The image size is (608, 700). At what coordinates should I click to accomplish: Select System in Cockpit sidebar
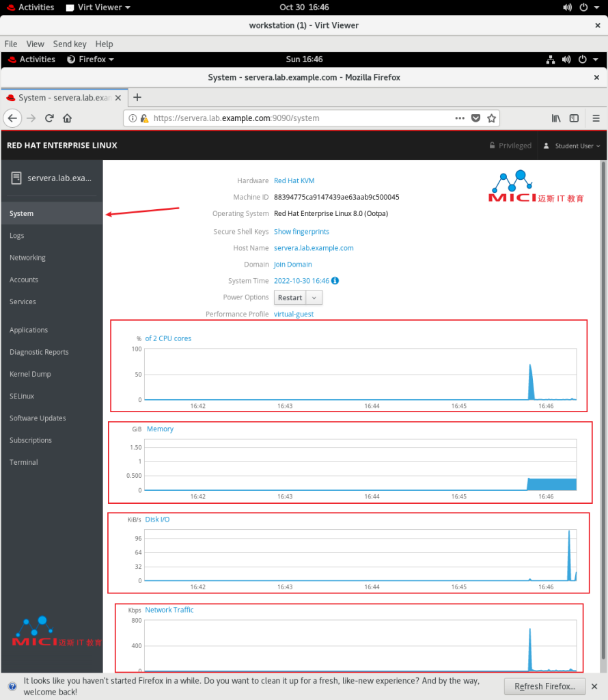[52, 213]
